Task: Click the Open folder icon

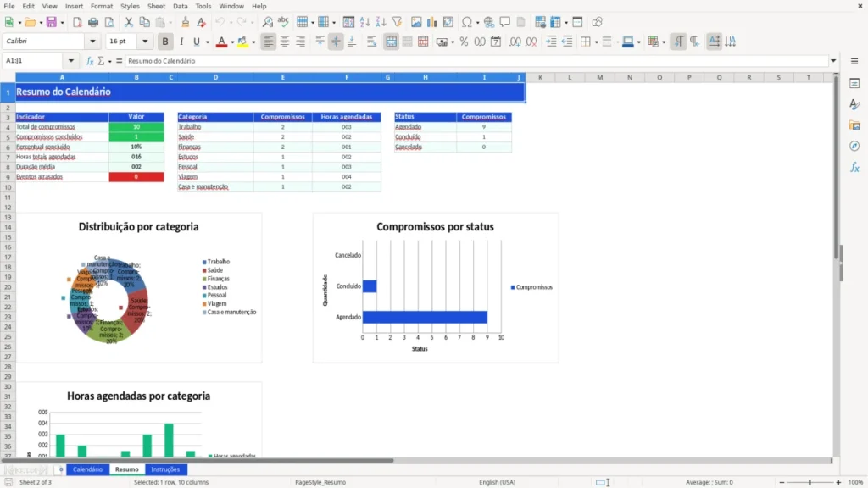Action: click(30, 22)
